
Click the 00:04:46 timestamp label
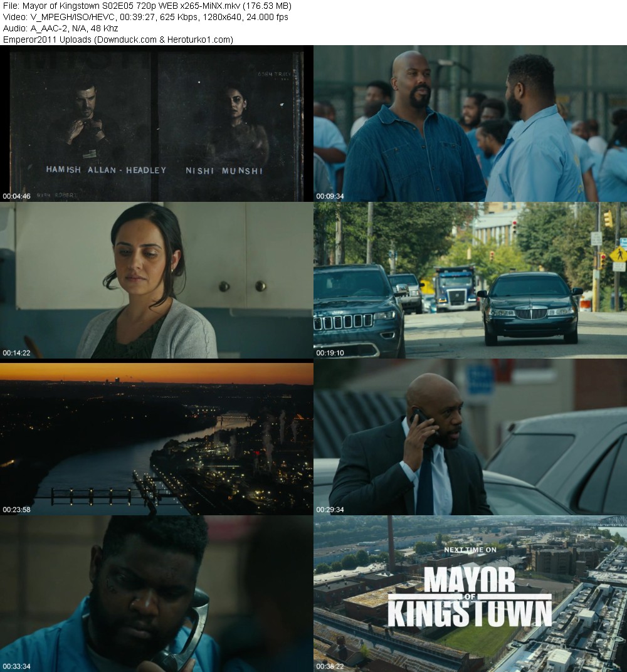(x=17, y=196)
